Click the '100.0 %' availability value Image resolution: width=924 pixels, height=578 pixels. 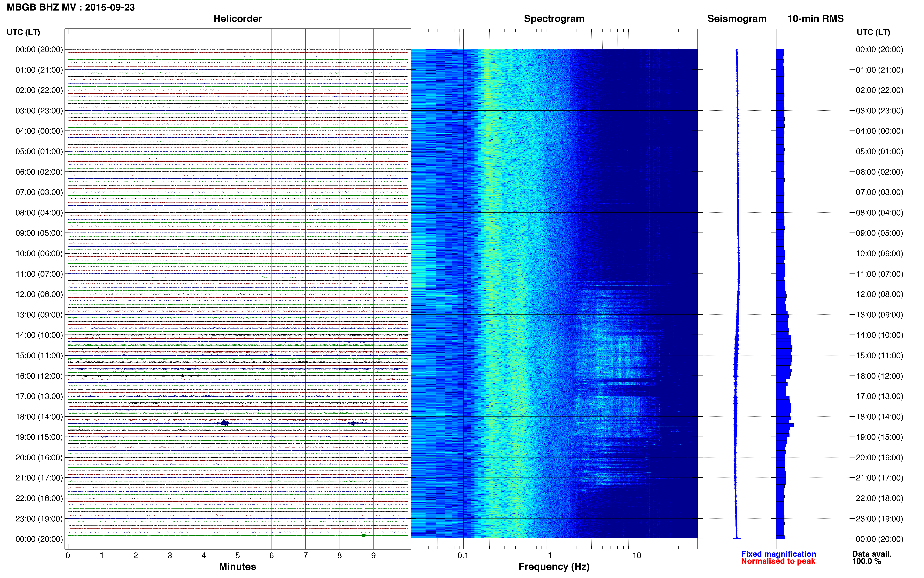pyautogui.click(x=867, y=561)
